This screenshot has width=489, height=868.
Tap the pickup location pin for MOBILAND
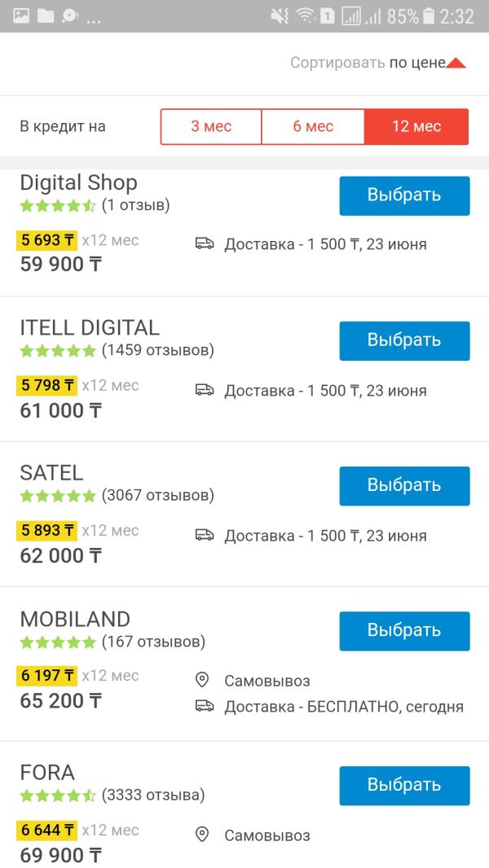[x=203, y=680]
